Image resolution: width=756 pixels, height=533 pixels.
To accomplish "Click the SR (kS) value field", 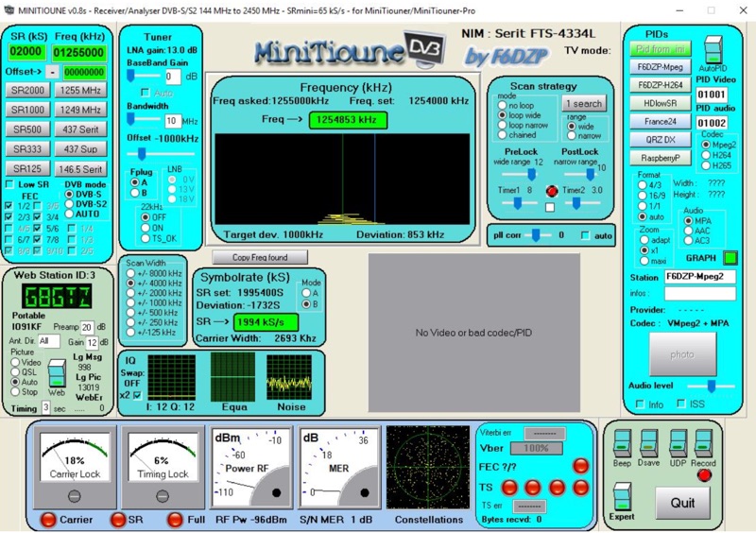I will coord(27,52).
